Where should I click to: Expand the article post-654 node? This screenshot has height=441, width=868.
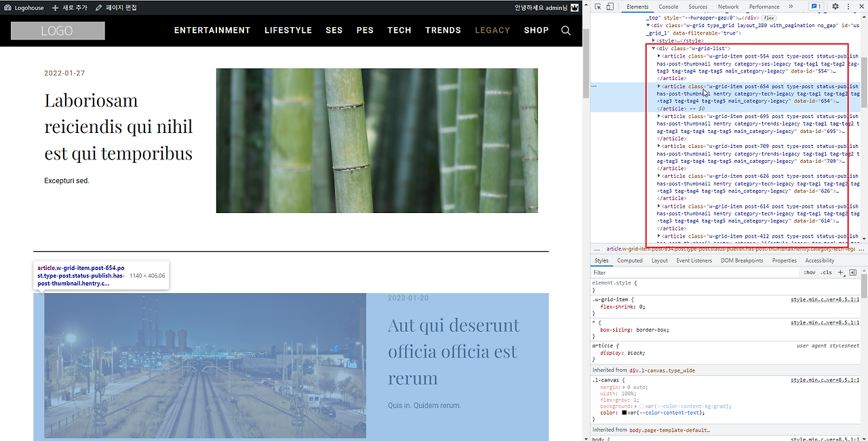(x=659, y=86)
